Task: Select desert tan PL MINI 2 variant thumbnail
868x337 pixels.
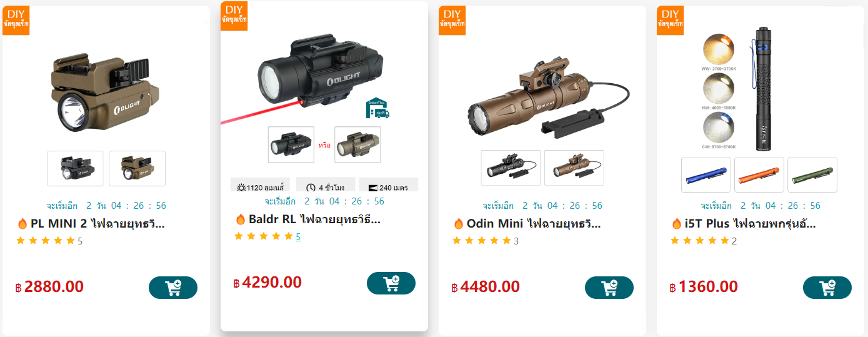Action: pyautogui.click(x=137, y=169)
